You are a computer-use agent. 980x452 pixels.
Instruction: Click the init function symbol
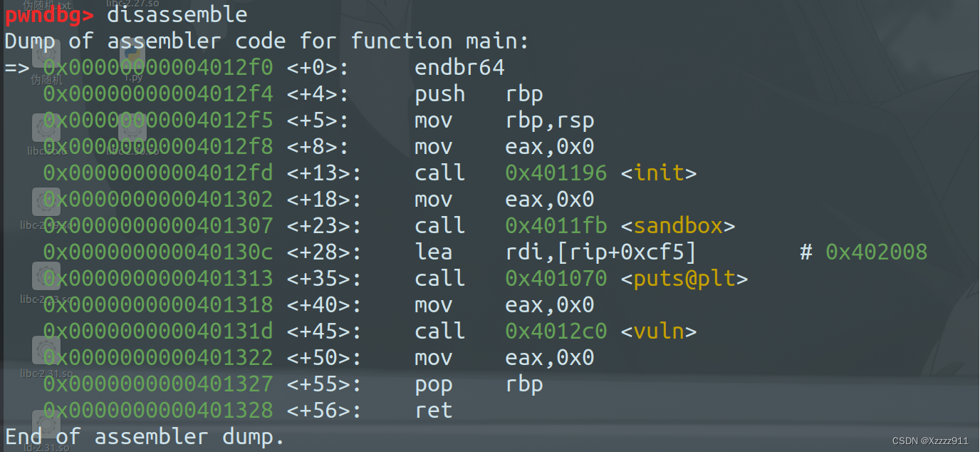[x=659, y=173]
